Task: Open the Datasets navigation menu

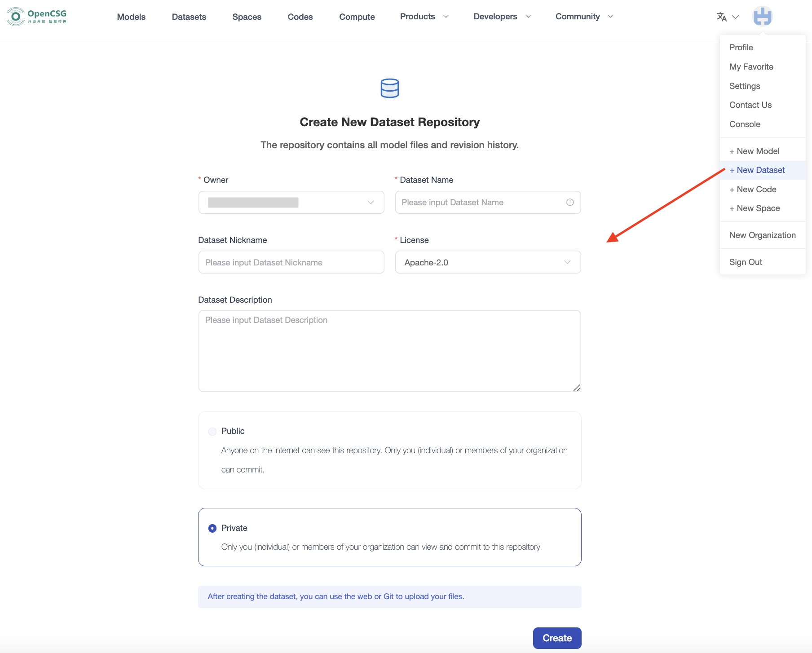Action: point(189,17)
